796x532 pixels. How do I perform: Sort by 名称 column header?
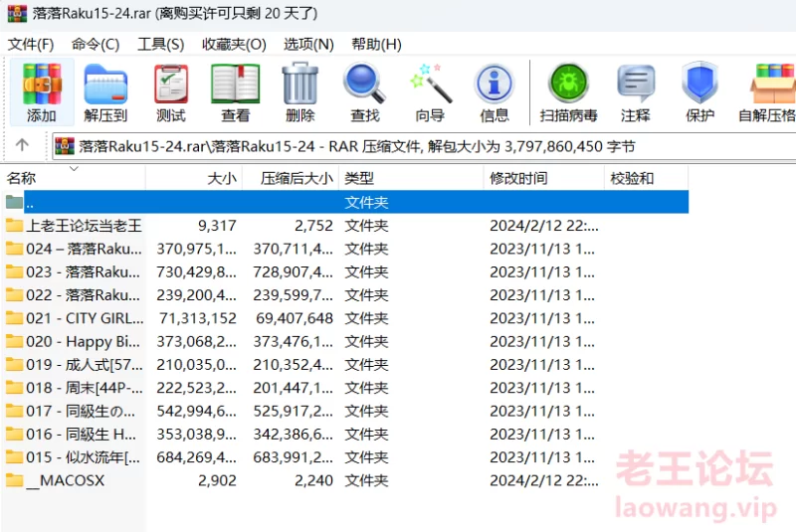pos(74,178)
